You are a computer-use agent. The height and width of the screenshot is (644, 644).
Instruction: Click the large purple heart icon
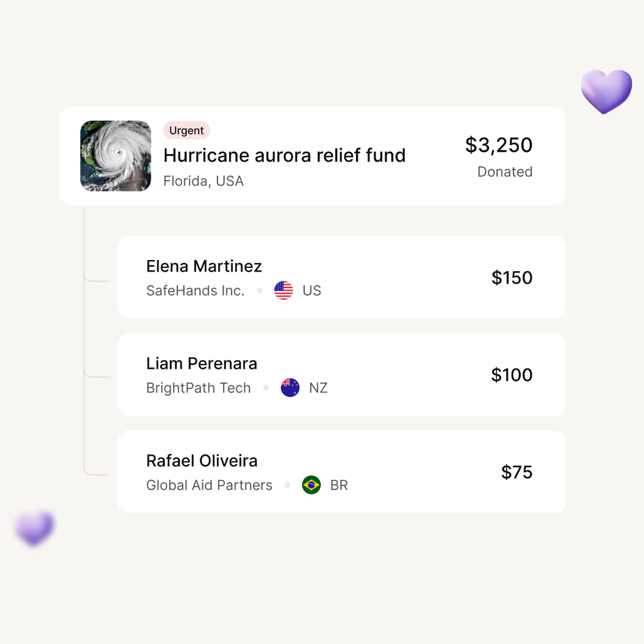(x=606, y=91)
